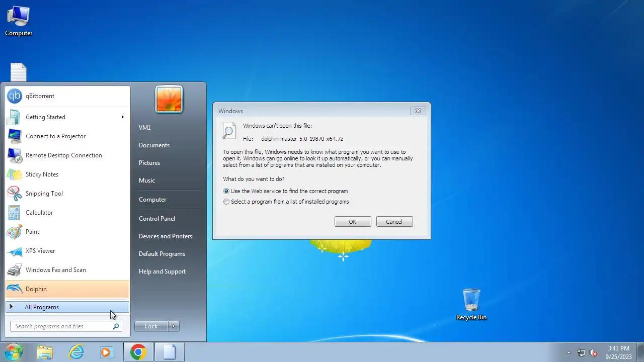Cancel the Windows open file dialog

point(394,222)
